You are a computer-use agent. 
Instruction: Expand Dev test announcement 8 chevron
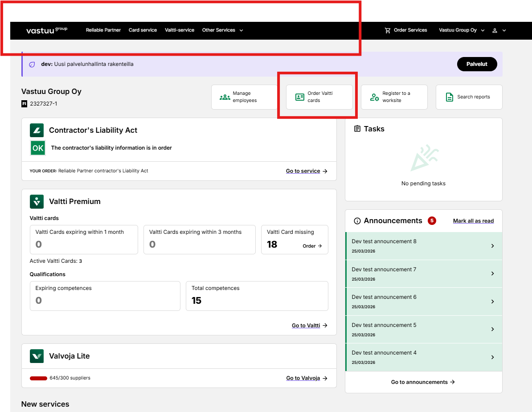(493, 246)
